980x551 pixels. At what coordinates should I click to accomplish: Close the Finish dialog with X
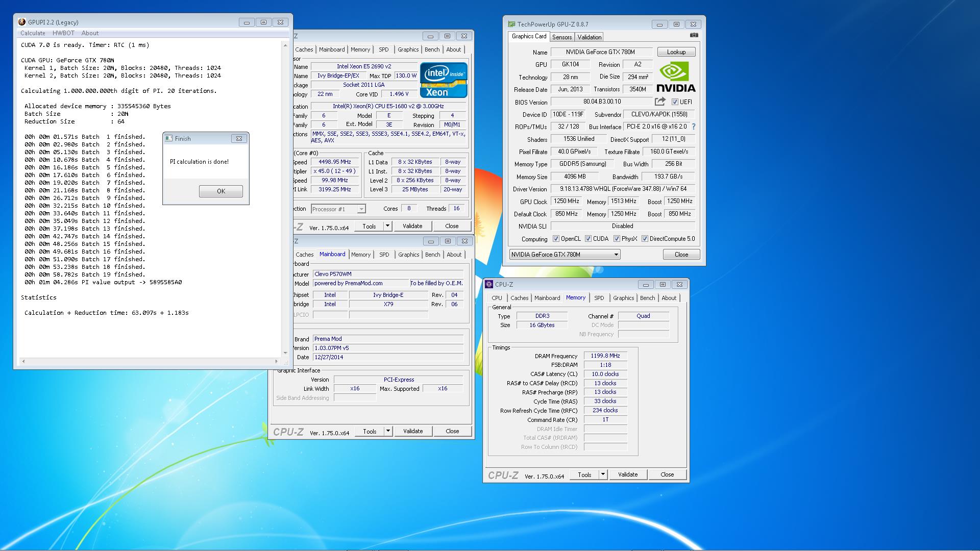tap(238, 138)
